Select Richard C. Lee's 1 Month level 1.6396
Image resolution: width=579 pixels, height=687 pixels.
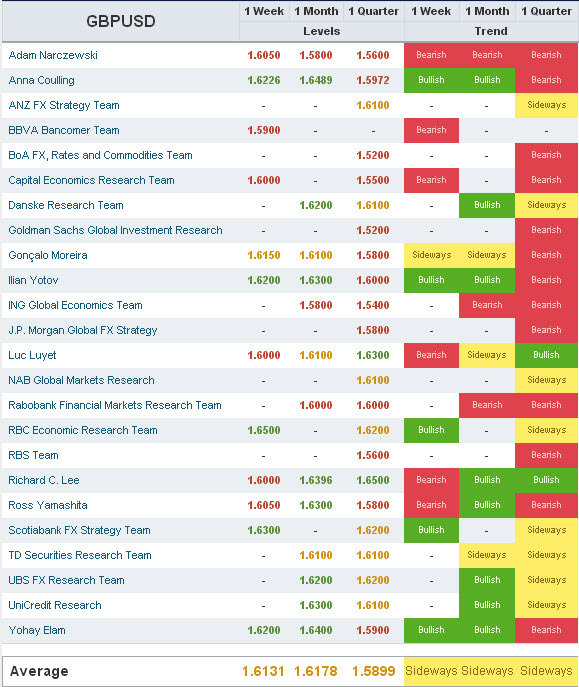click(x=316, y=480)
